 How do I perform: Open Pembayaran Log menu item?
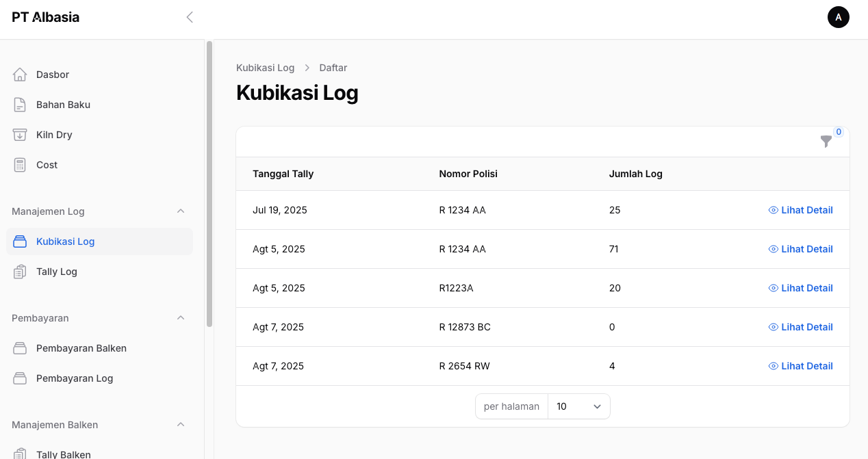(75, 378)
